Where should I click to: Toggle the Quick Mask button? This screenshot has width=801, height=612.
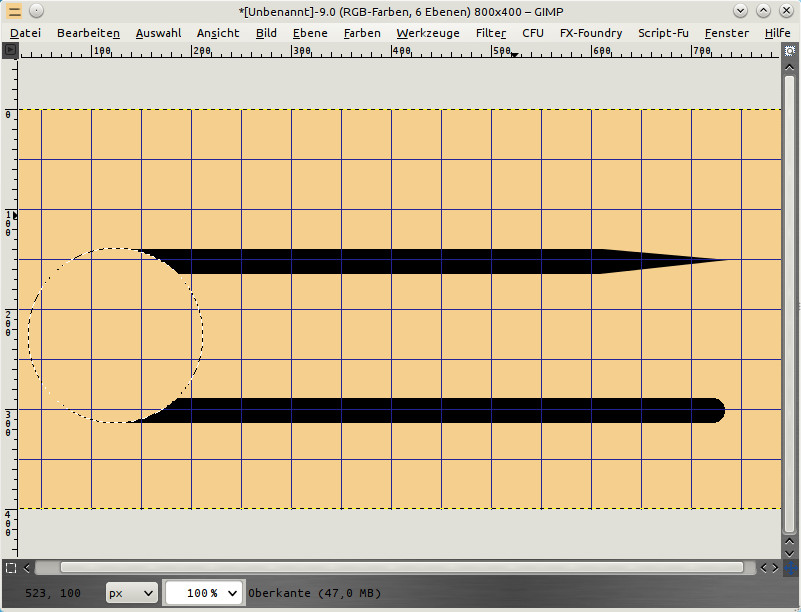pyautogui.click(x=10, y=567)
